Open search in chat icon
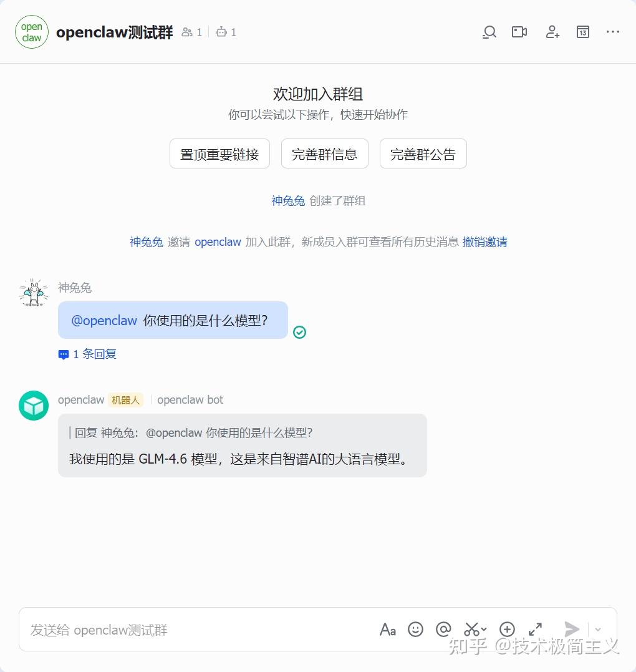The image size is (636, 672). click(489, 32)
